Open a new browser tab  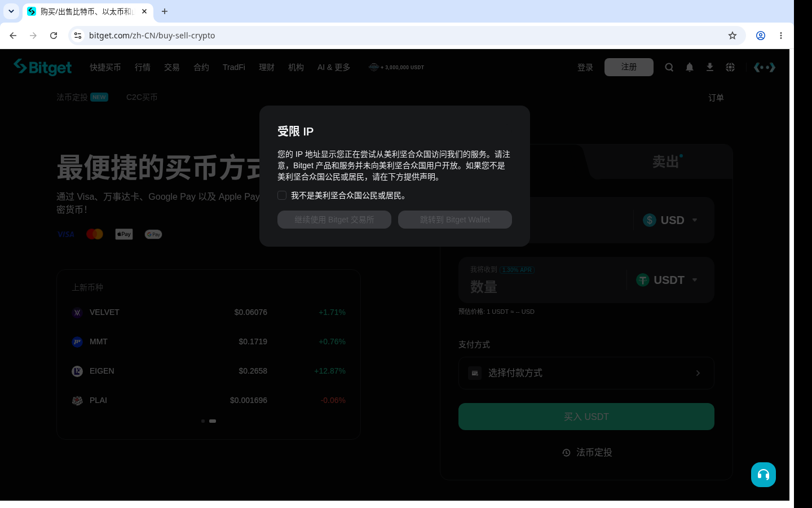165,11
